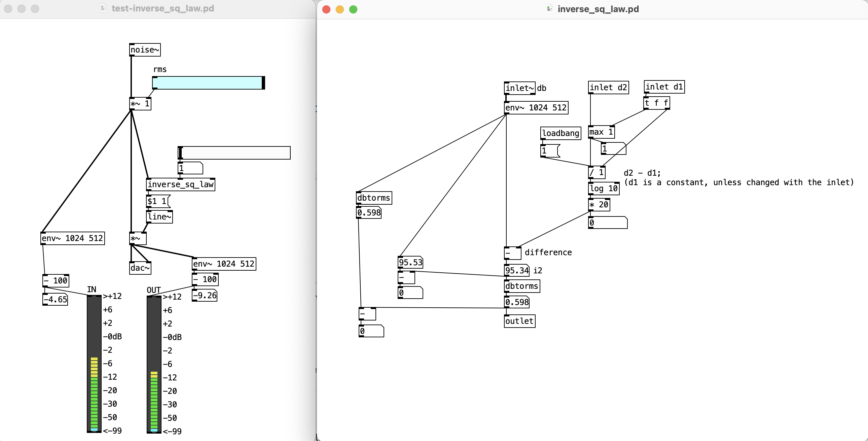Select the / 1 divide object
Screen dimensions: 868x441
click(x=597, y=172)
